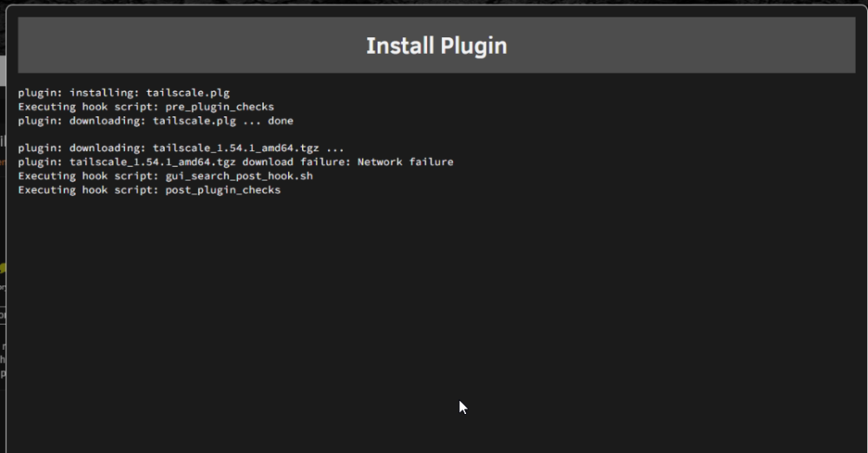The height and width of the screenshot is (453, 868).
Task: Click the pre_plugin_checks hook script line
Action: click(146, 107)
